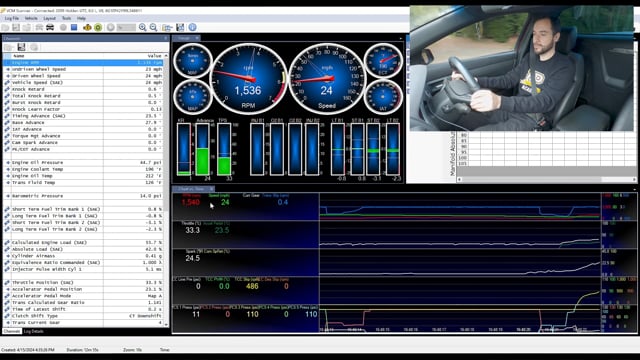Click the layout windows toolbar icon
The height and width of the screenshot is (360, 640).
tap(167, 27)
